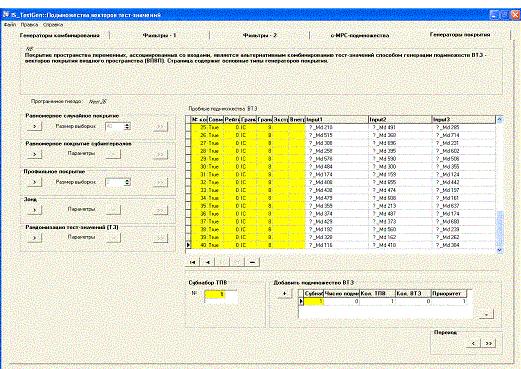Viewport: 521px width, 369px height.
Task: Click the Совм column header
Action: 216,119
